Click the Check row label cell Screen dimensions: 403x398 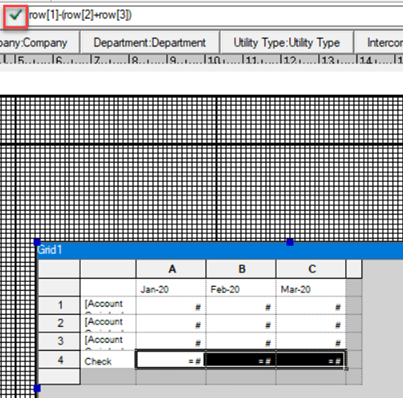tap(108, 360)
